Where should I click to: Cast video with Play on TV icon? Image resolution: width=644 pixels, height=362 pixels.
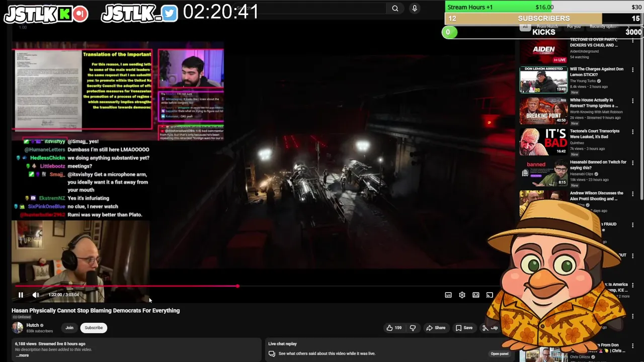point(490,295)
